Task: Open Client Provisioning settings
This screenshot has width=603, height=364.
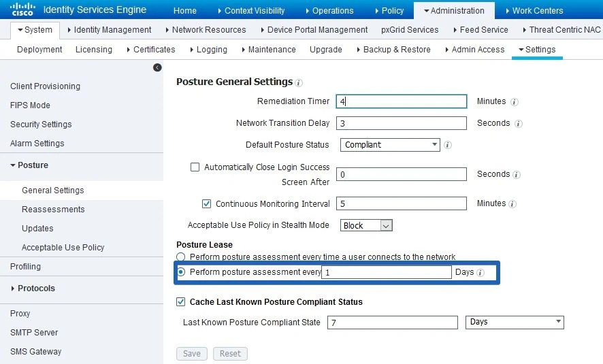Action: coord(46,86)
